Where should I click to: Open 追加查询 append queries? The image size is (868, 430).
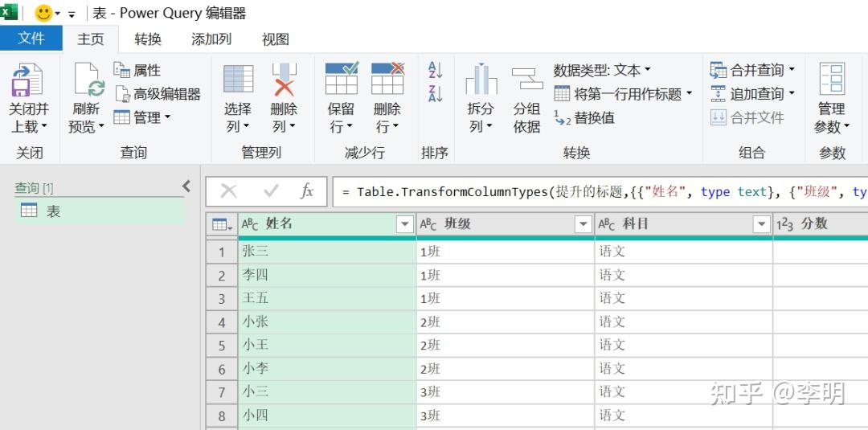pyautogui.click(x=752, y=94)
